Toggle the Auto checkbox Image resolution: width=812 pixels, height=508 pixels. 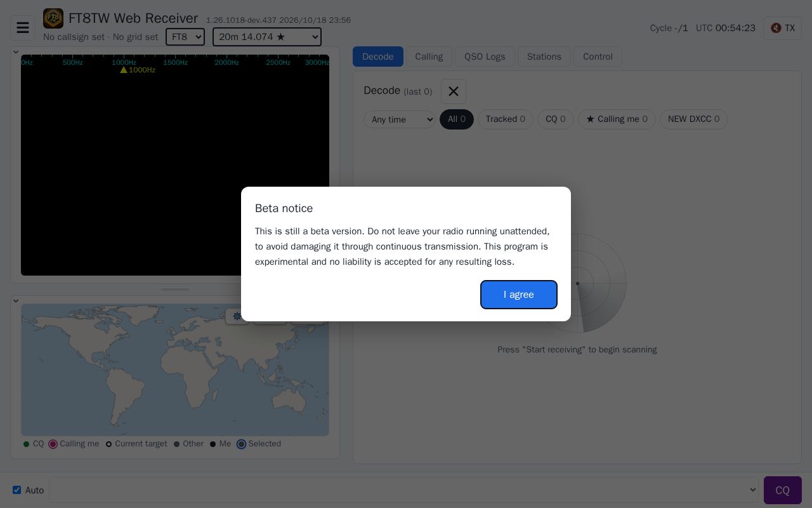click(17, 490)
